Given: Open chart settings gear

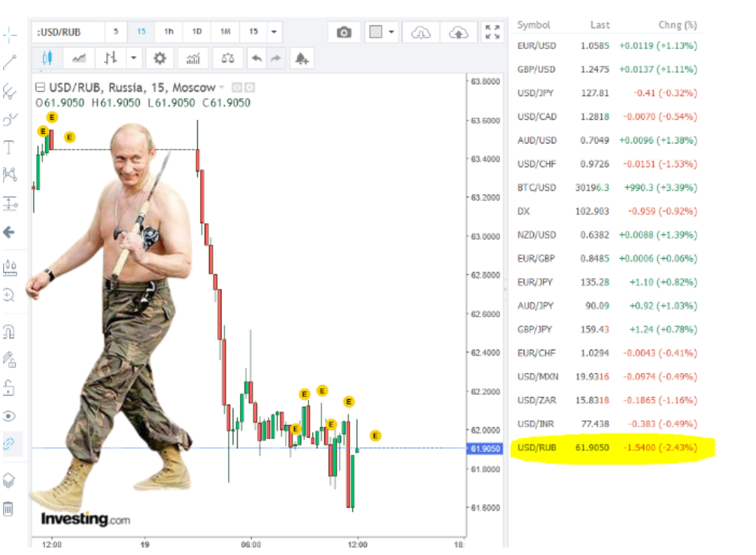Looking at the screenshot, I should coord(159,59).
